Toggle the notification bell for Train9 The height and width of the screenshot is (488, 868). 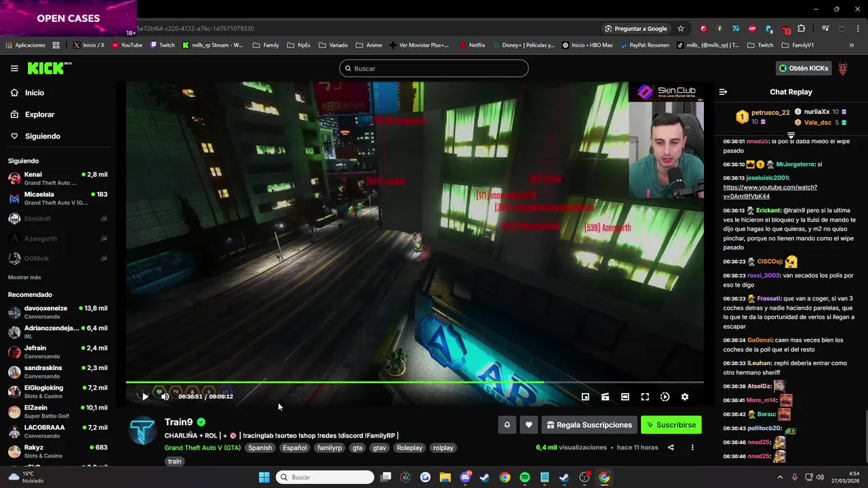tap(507, 425)
